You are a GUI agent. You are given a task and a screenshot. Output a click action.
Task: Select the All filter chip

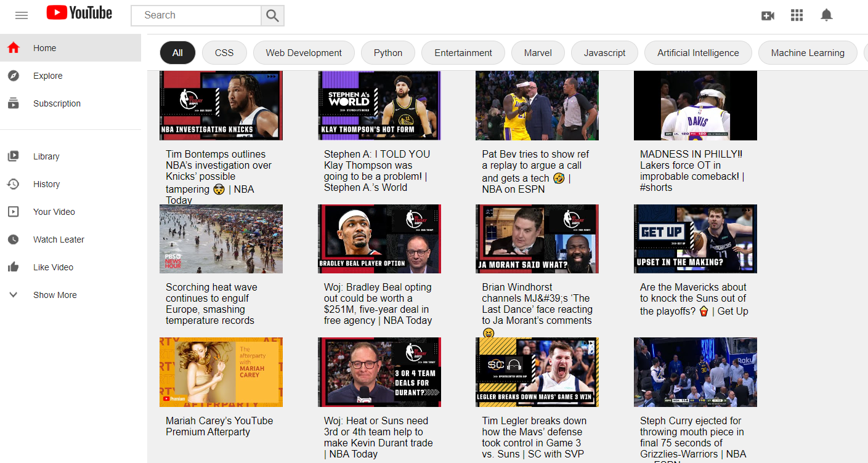click(x=177, y=53)
